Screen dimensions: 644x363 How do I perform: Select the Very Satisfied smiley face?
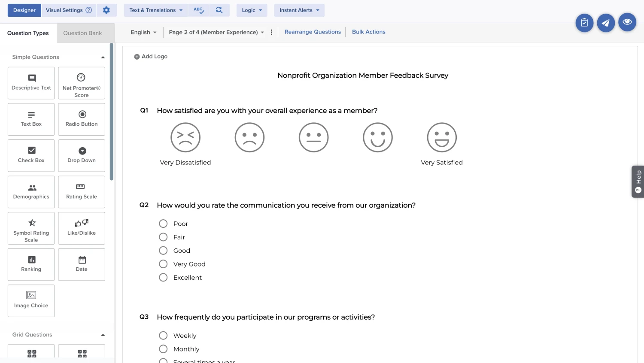[441, 138]
